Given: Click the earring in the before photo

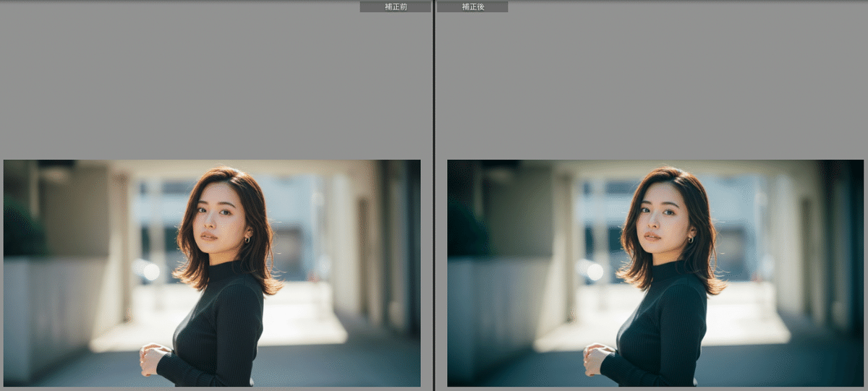Looking at the screenshot, I should click(x=247, y=239).
